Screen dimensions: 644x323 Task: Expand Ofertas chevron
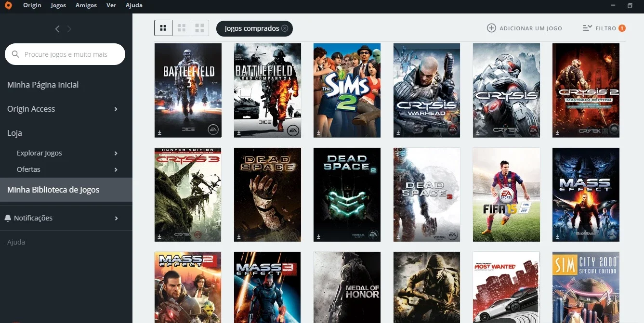pyautogui.click(x=116, y=170)
